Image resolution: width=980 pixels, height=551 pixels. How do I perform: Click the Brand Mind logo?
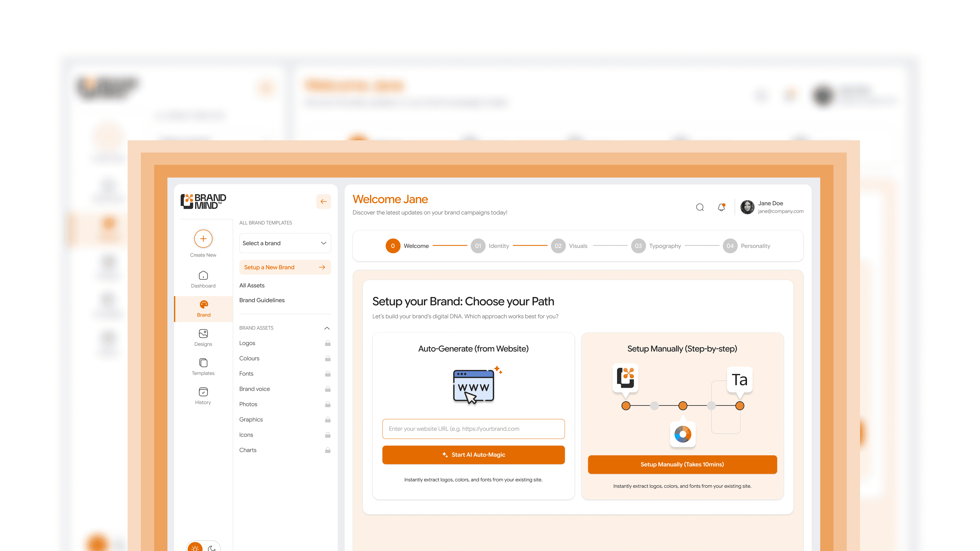203,201
